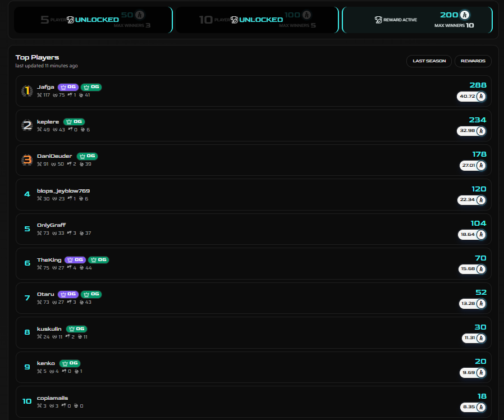Click the Top Players heading
Screen dimensions: 504x420
tap(37, 58)
